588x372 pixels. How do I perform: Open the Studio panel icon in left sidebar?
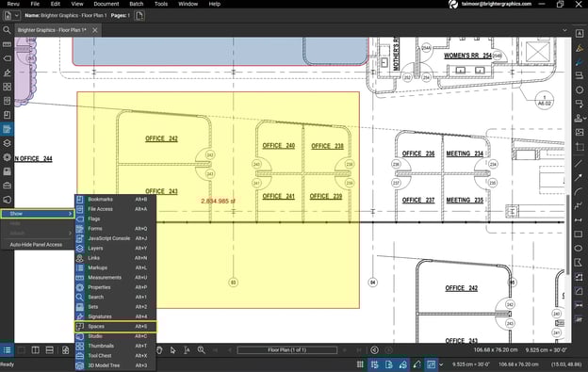[x=7, y=200]
